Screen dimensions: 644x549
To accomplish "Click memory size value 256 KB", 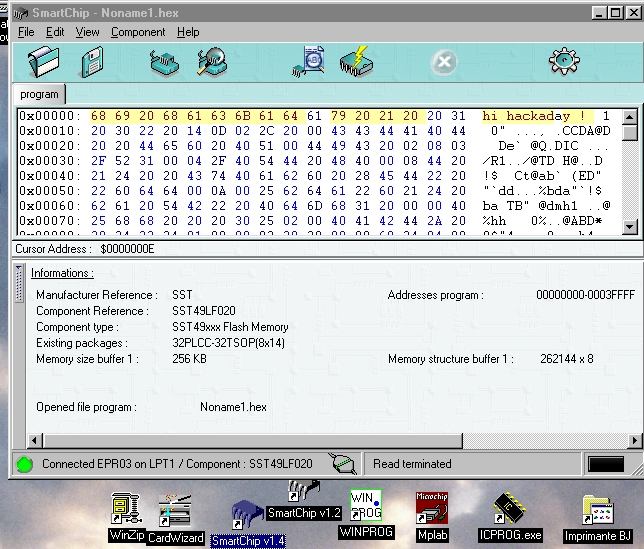I will [x=189, y=359].
